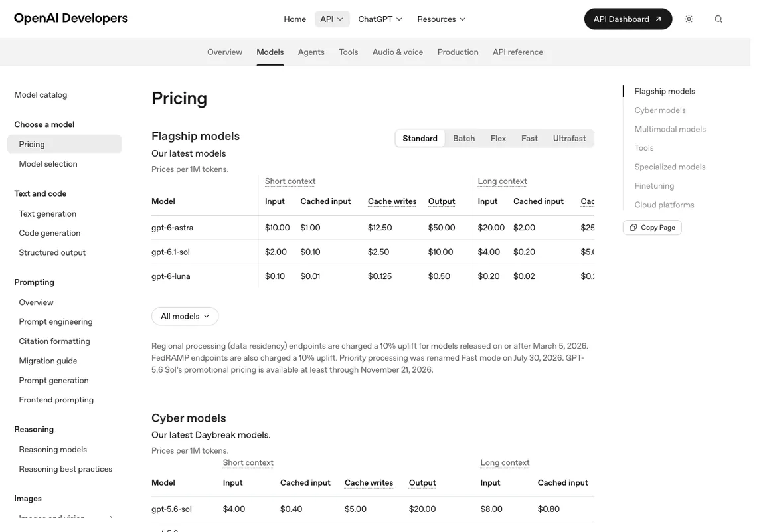Screen dimensions: 757x532
Task: Jump to Tools in page outline
Action: coord(644,147)
